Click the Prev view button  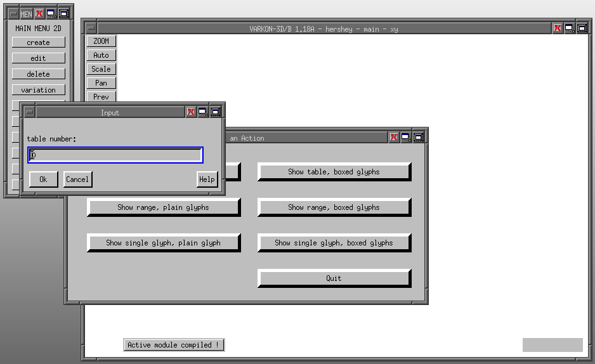click(101, 96)
